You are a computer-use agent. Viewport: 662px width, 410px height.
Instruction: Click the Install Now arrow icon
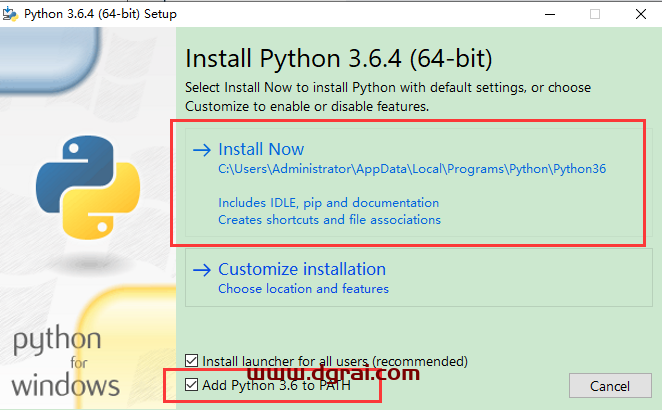(201, 150)
